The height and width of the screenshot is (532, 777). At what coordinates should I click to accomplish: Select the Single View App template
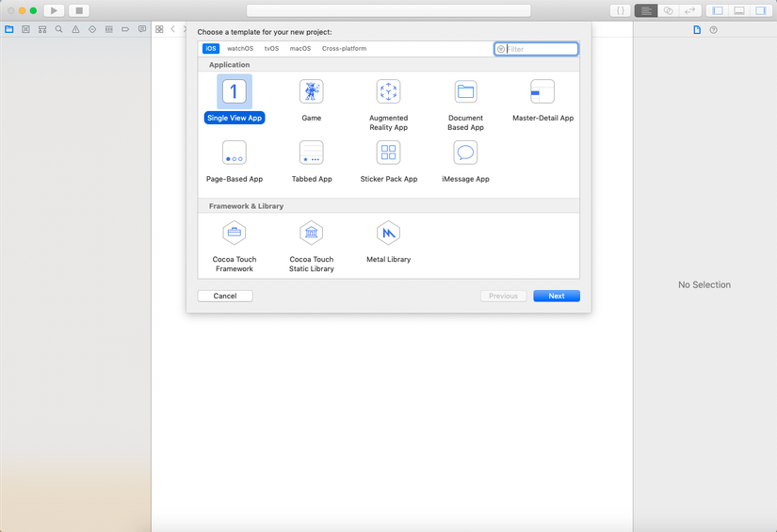234,99
